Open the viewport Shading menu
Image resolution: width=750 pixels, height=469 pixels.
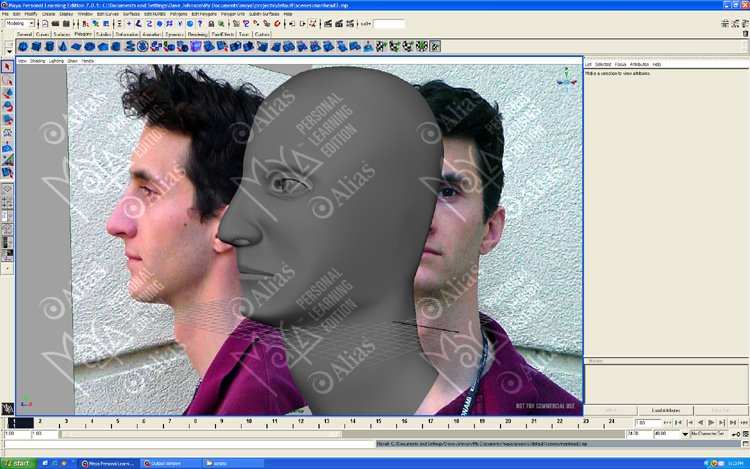pyautogui.click(x=37, y=61)
